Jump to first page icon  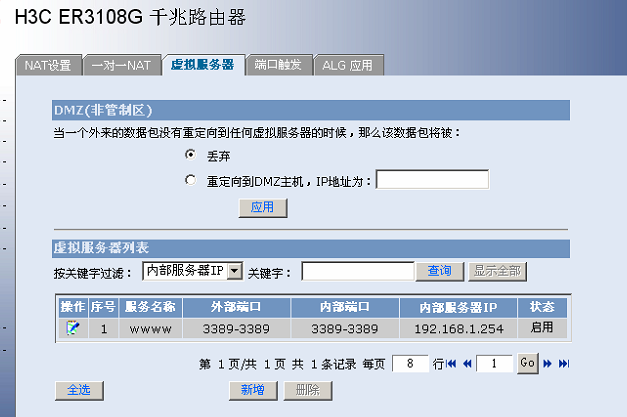pyautogui.click(x=451, y=363)
